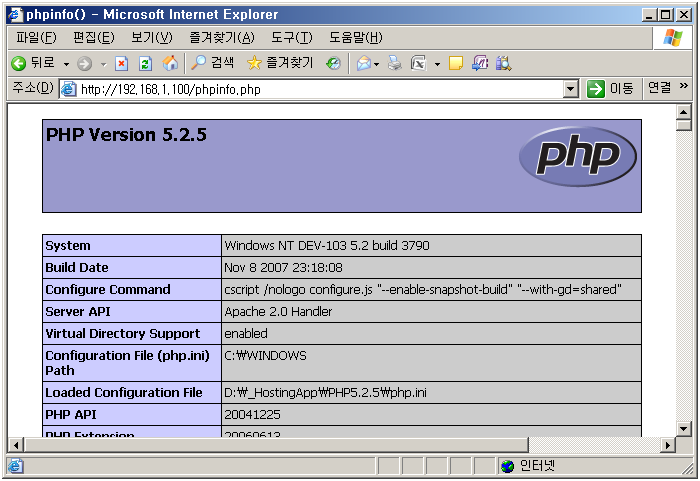Open the 도구(T) menu
The width and height of the screenshot is (700, 481).
pos(292,38)
